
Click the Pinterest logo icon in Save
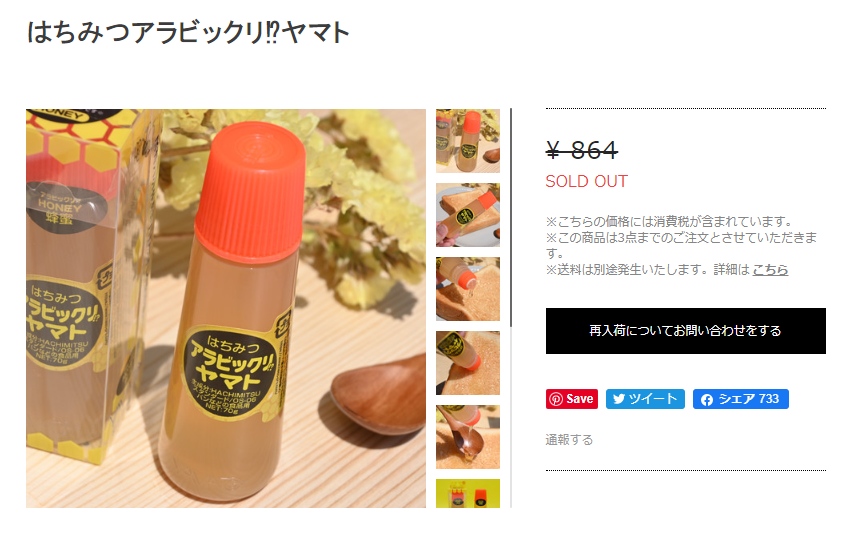click(556, 399)
